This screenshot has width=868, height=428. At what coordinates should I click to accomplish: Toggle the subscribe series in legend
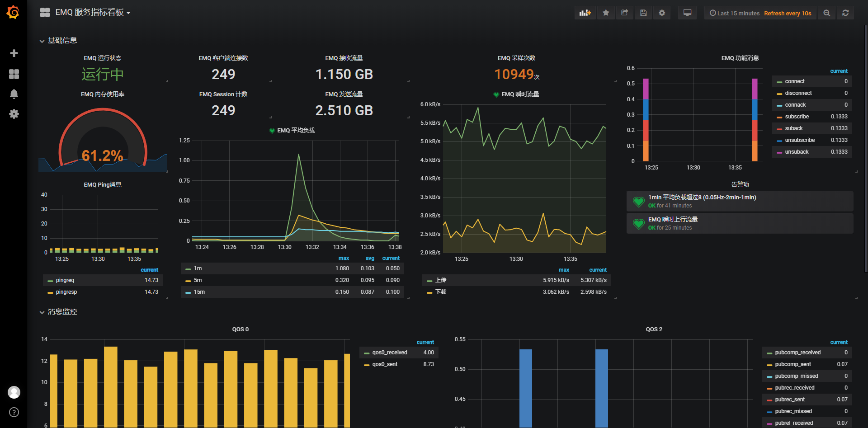click(797, 117)
